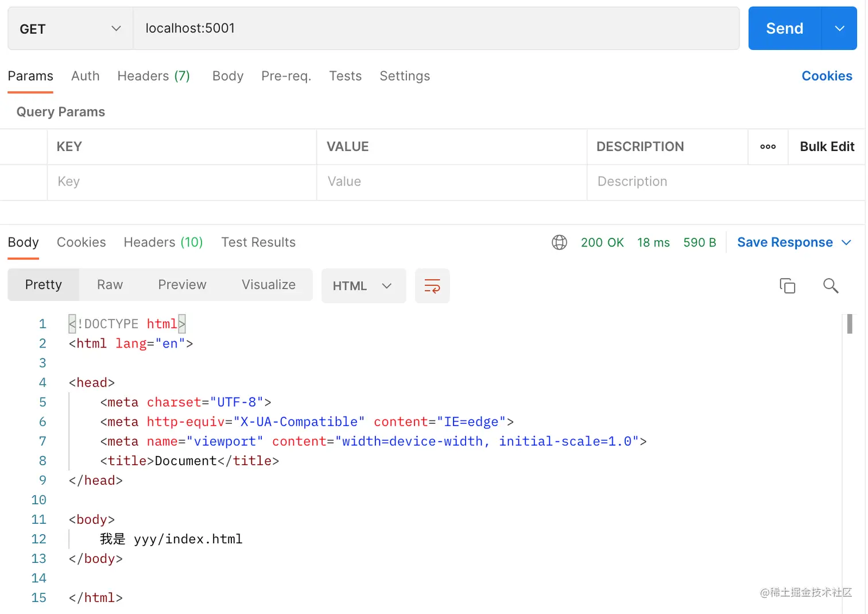Switch to the request Headers tab
This screenshot has width=868, height=614.
point(153,76)
